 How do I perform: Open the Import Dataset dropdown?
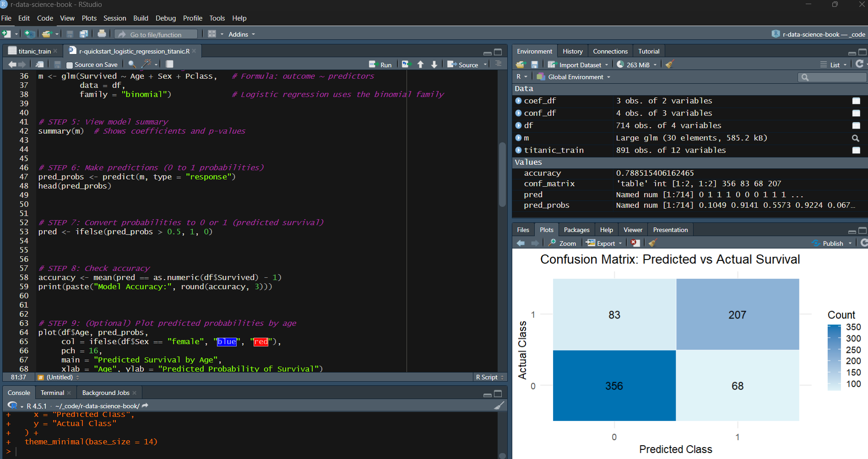[580, 65]
